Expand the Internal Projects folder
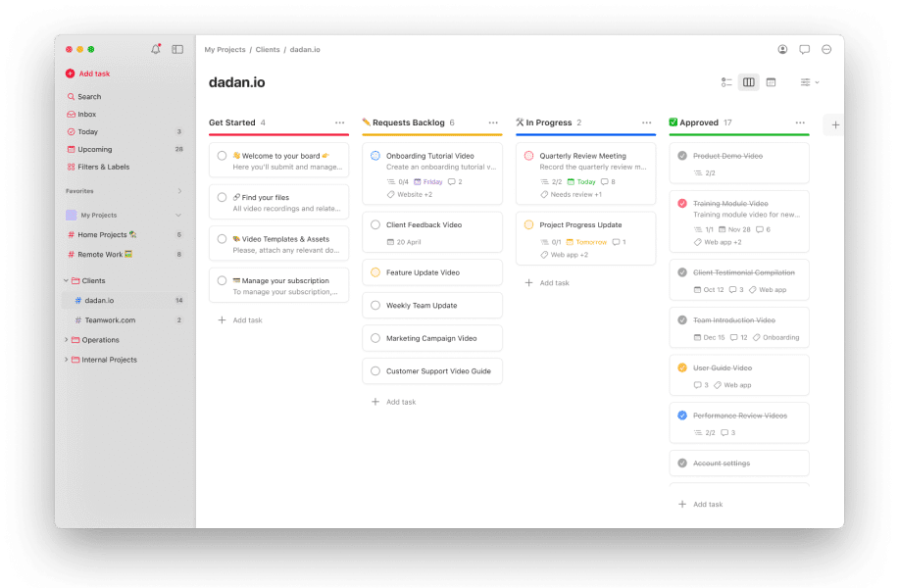899x588 pixels. [x=66, y=360]
